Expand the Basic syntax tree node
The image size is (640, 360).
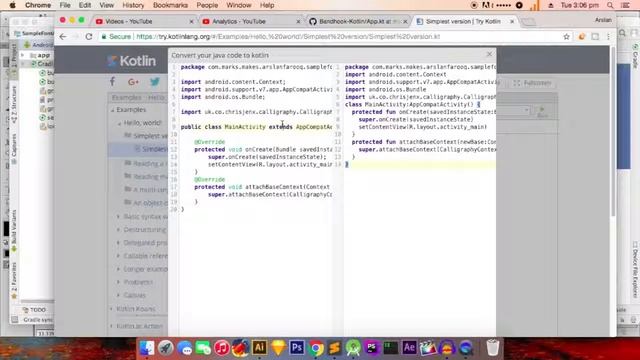point(118,216)
